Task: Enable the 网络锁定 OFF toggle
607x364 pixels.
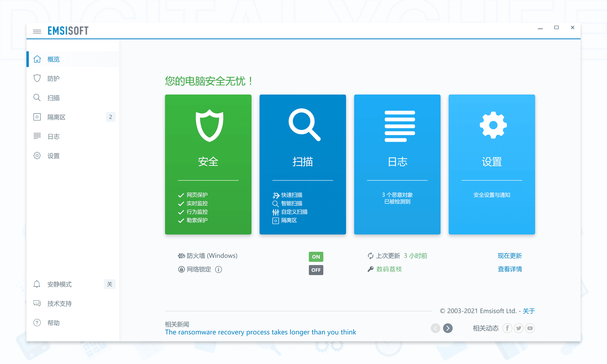Action: pyautogui.click(x=316, y=270)
